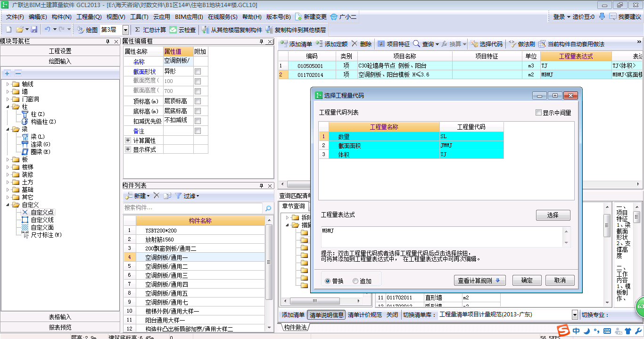
Task: Select the 追加 radio button
Action: [355, 281]
